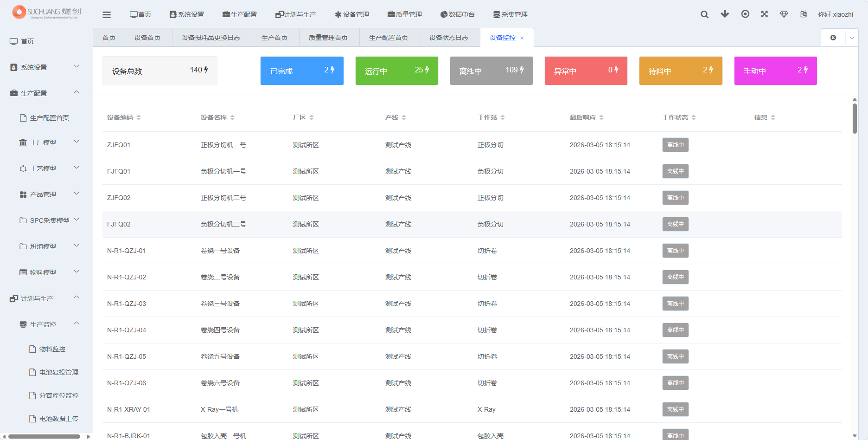
Task: Click the tab close-all circle icon
Action: click(833, 38)
